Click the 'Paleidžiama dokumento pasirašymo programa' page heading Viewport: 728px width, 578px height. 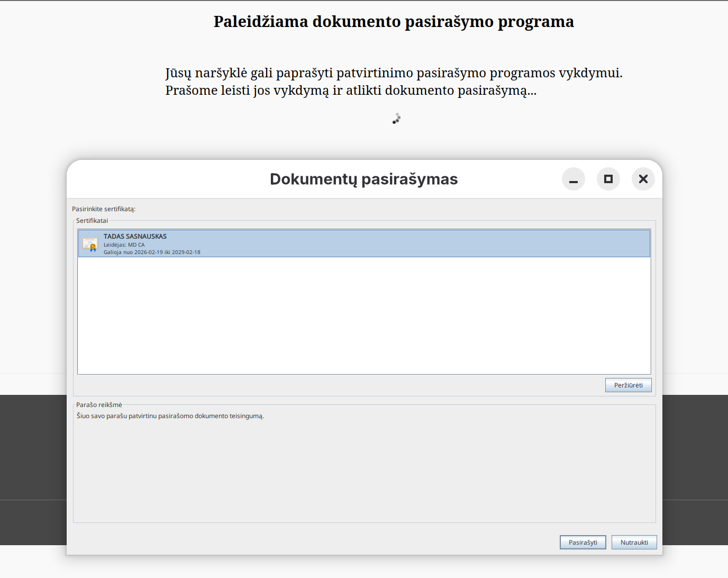click(x=394, y=22)
